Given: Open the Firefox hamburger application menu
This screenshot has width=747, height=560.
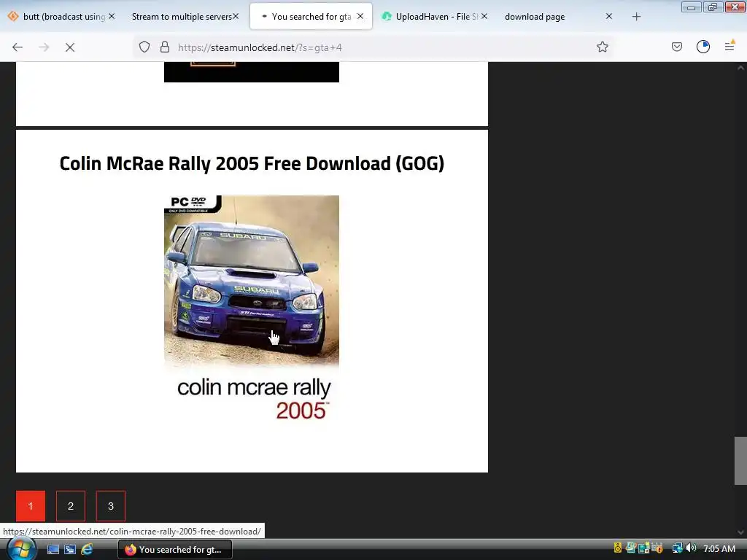Looking at the screenshot, I should tap(729, 46).
